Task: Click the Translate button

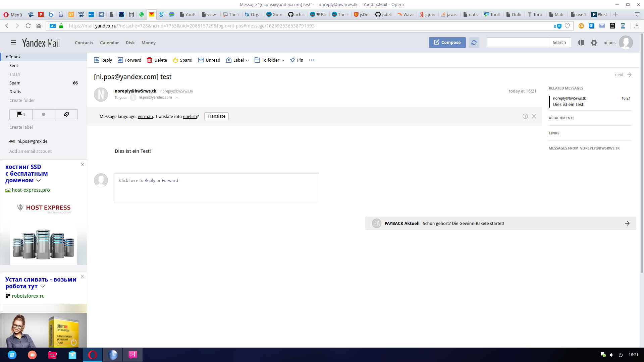Action: (x=216, y=116)
